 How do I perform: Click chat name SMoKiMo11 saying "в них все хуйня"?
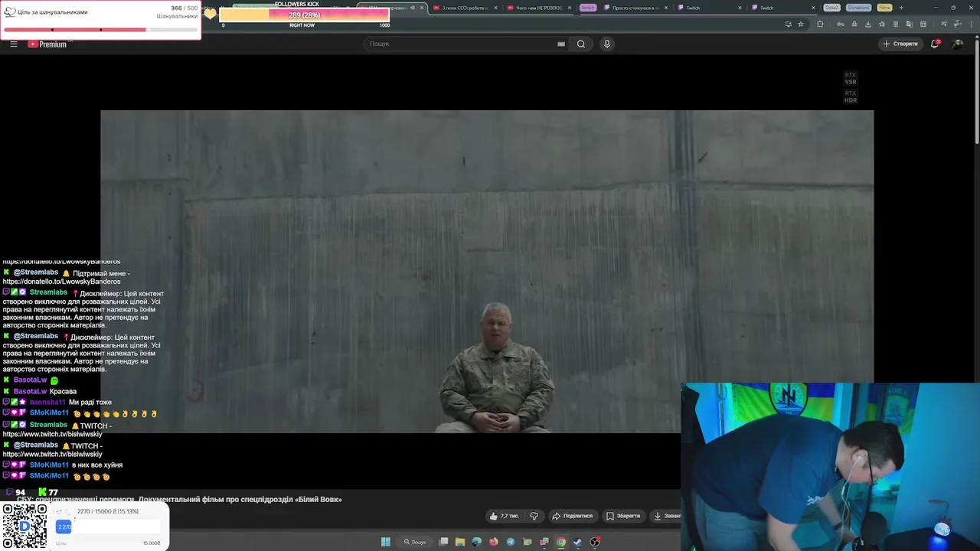coord(49,465)
